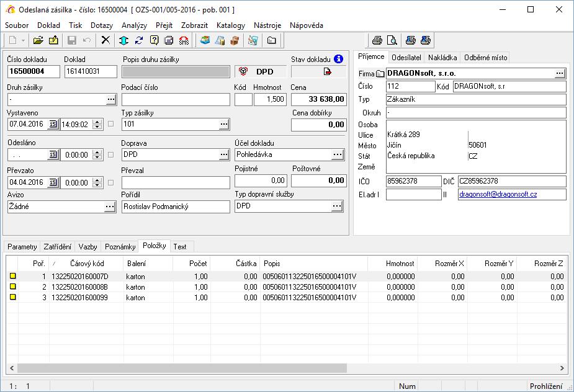Click the printer icon numbered 2
Screen dimensions: 574x392
tap(425, 40)
